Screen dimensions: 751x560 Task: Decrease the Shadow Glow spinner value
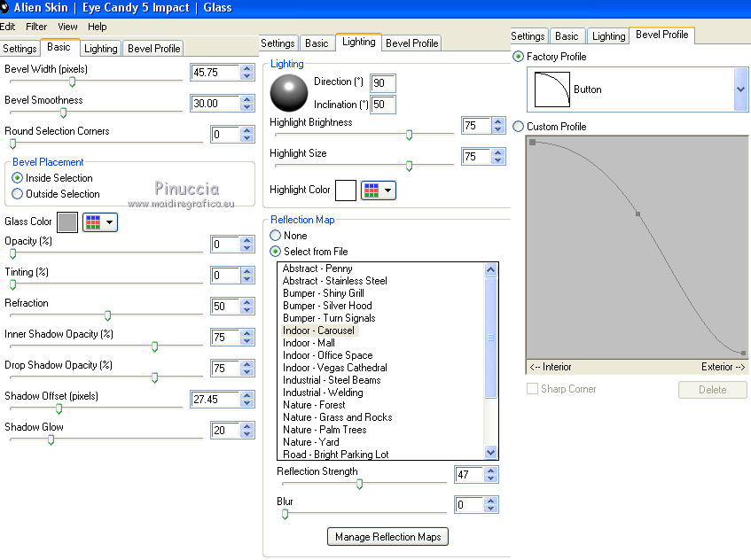click(246, 435)
